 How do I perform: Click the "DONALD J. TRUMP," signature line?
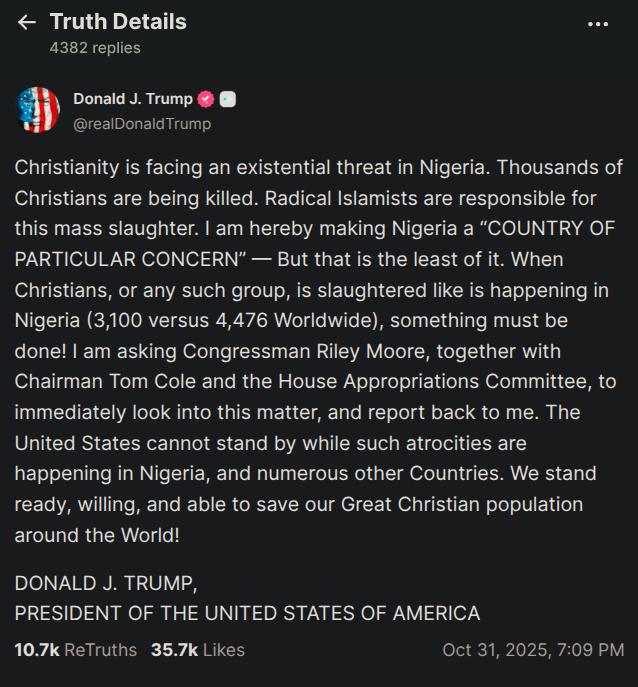tap(106, 583)
